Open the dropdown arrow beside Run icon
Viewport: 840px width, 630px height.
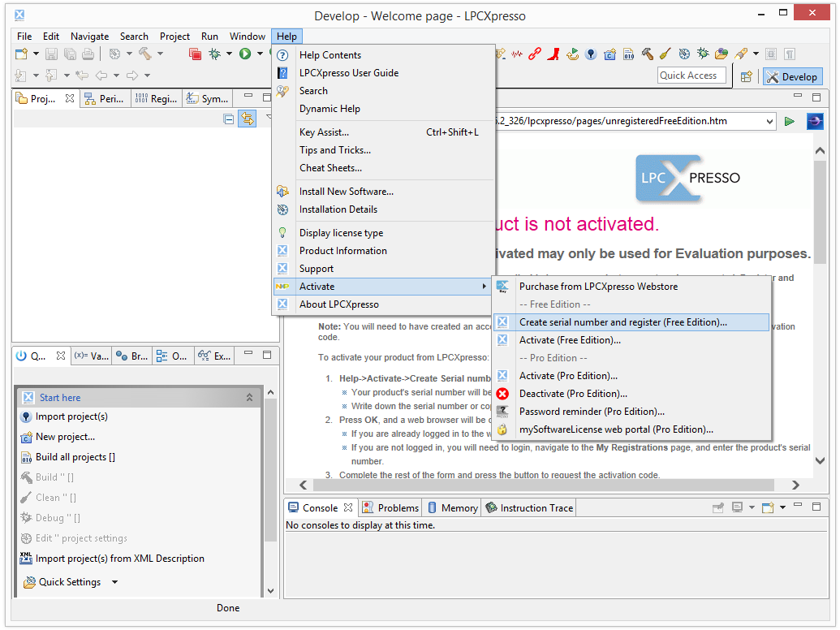point(260,54)
